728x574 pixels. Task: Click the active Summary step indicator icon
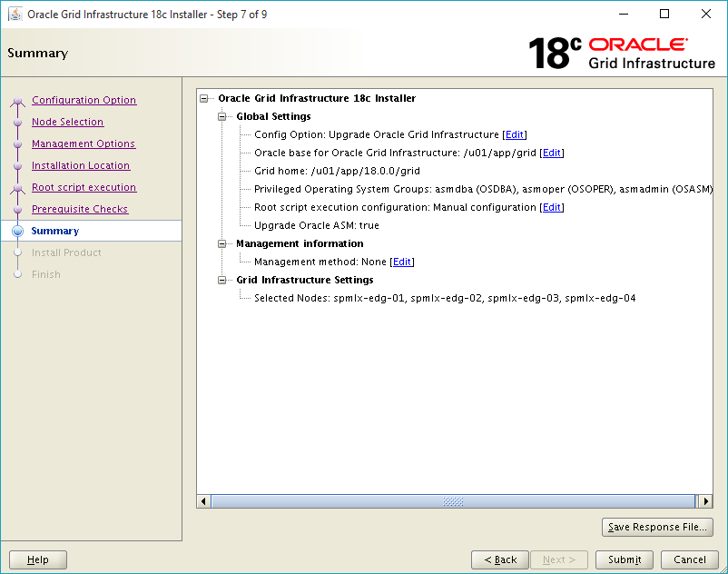pyautogui.click(x=17, y=231)
